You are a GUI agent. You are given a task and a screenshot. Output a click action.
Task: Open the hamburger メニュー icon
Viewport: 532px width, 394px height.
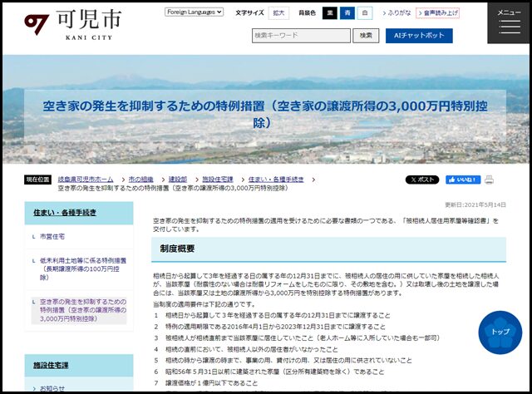point(509,23)
